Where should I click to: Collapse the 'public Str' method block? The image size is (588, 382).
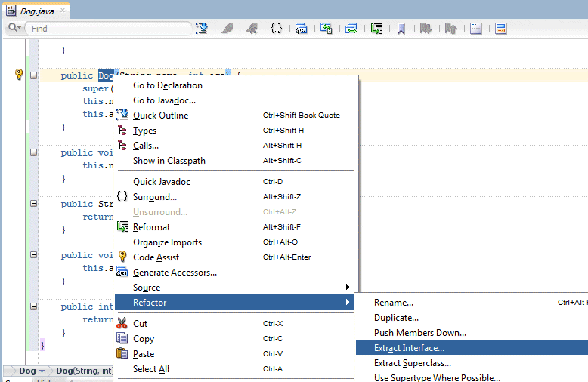click(x=34, y=203)
